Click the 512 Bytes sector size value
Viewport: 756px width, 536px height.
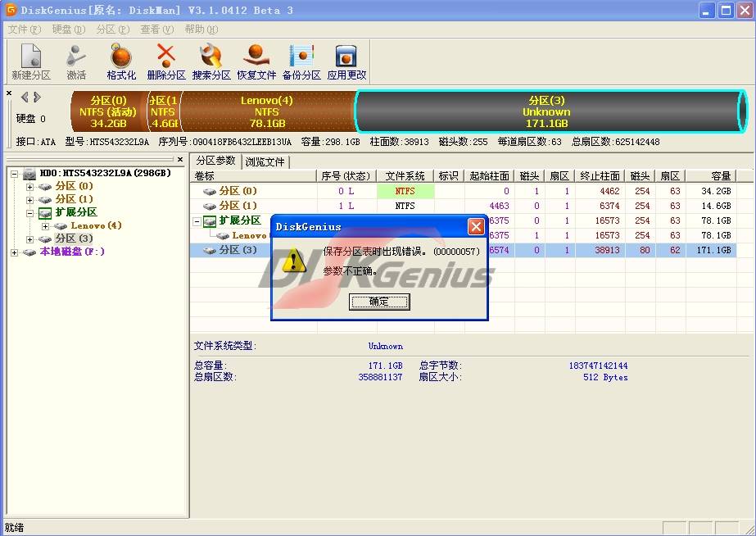605,377
